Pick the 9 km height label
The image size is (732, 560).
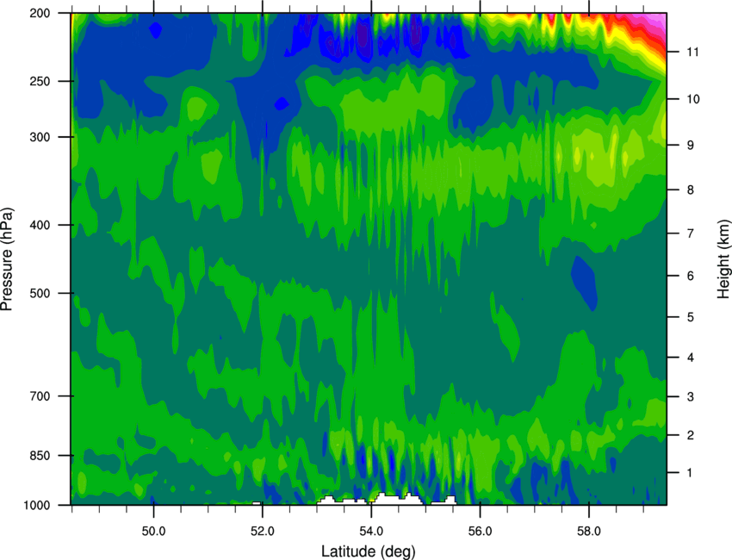tap(690, 146)
